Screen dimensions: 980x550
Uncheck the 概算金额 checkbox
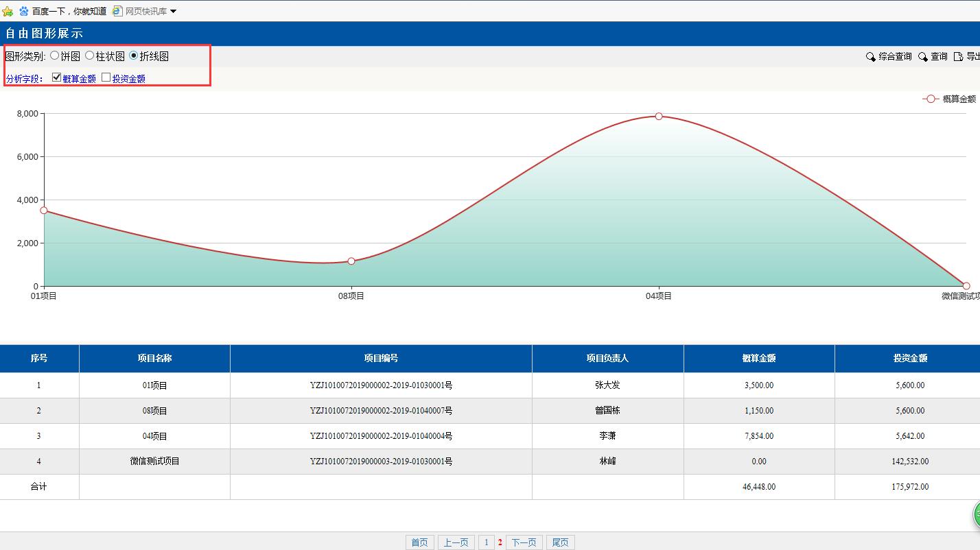click(x=57, y=77)
